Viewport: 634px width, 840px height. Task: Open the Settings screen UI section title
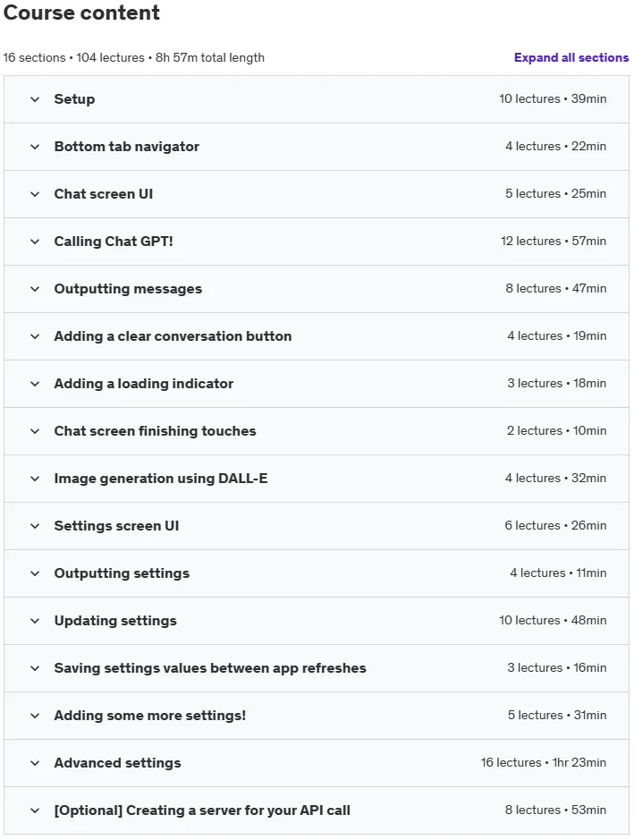click(x=116, y=525)
